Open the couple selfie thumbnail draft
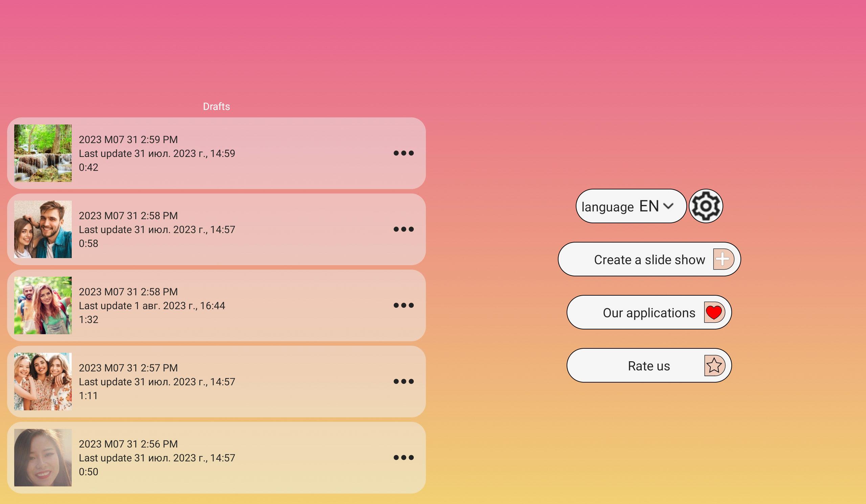The width and height of the screenshot is (866, 504). click(x=43, y=229)
